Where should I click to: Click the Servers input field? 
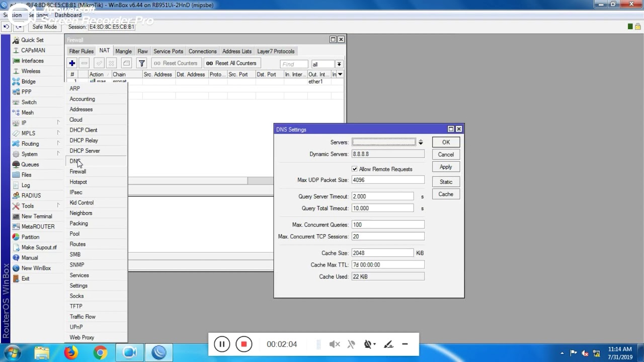(384, 142)
